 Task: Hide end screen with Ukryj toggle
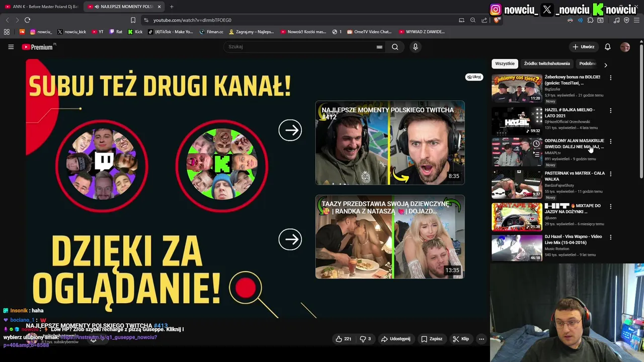pos(474,77)
